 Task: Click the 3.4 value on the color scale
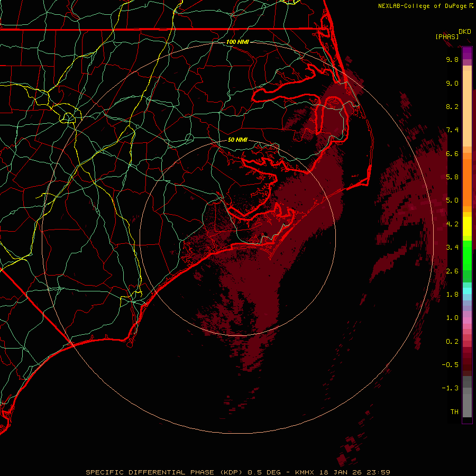pos(452,248)
